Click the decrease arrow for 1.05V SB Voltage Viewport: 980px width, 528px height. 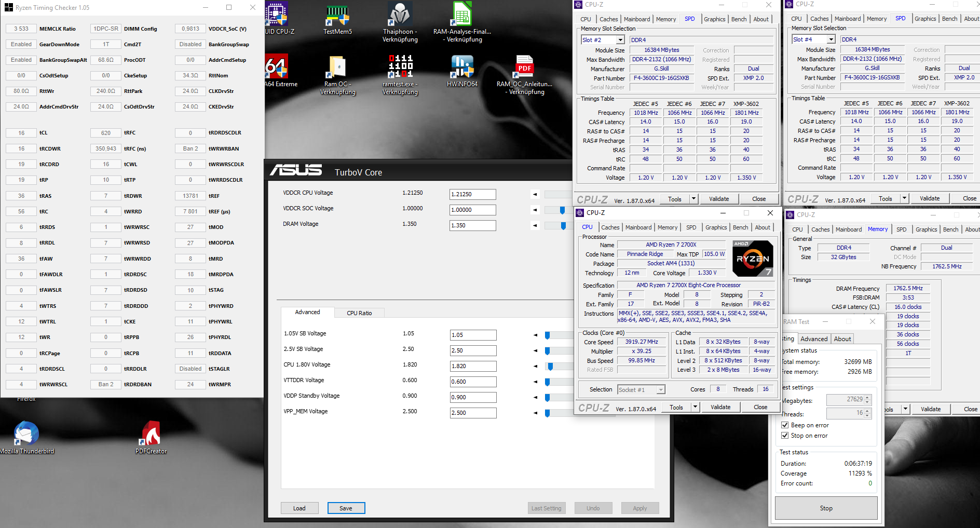tap(535, 335)
